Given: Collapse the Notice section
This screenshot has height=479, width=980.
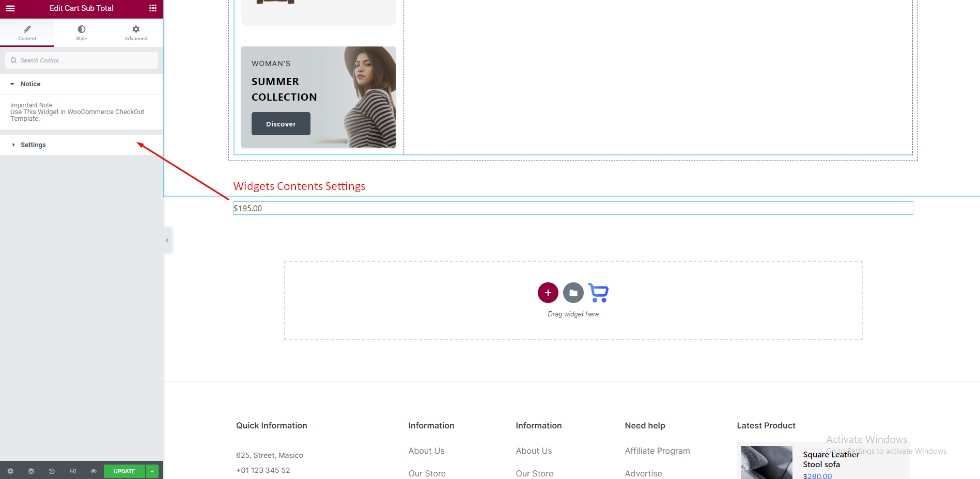Looking at the screenshot, I should (30, 84).
